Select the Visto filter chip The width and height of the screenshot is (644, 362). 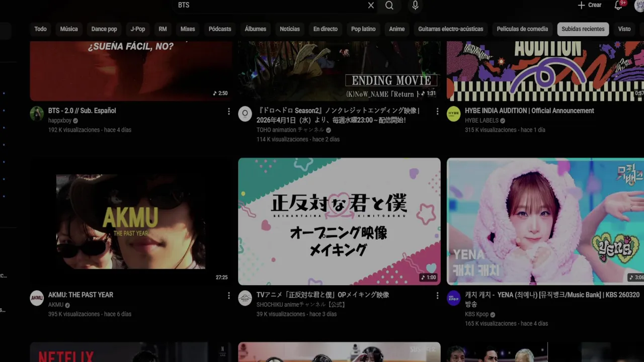624,29
